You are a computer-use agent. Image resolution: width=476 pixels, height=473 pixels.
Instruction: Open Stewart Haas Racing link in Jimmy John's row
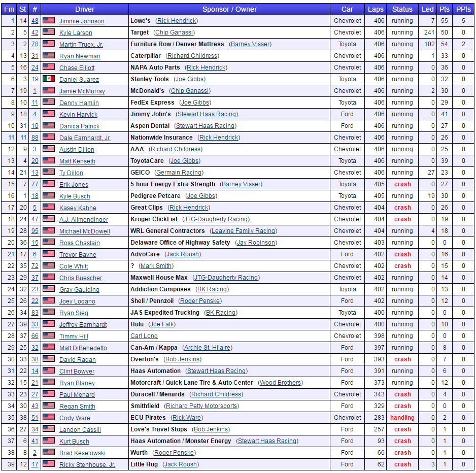207,114
